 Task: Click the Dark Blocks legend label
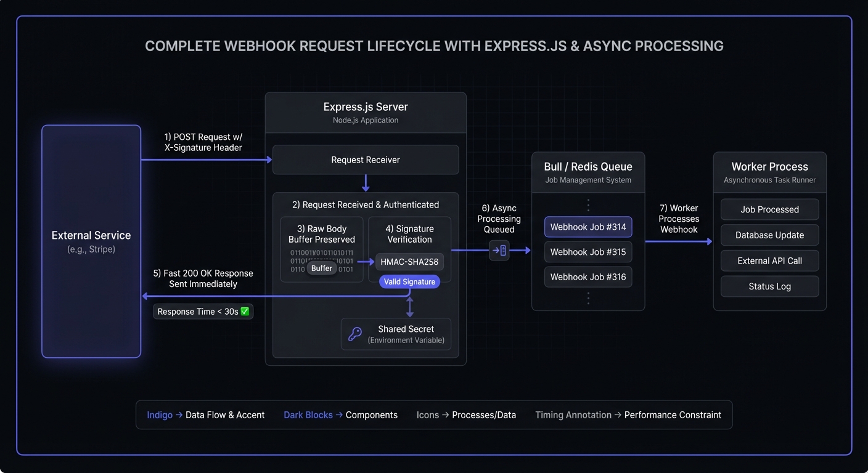308,415
